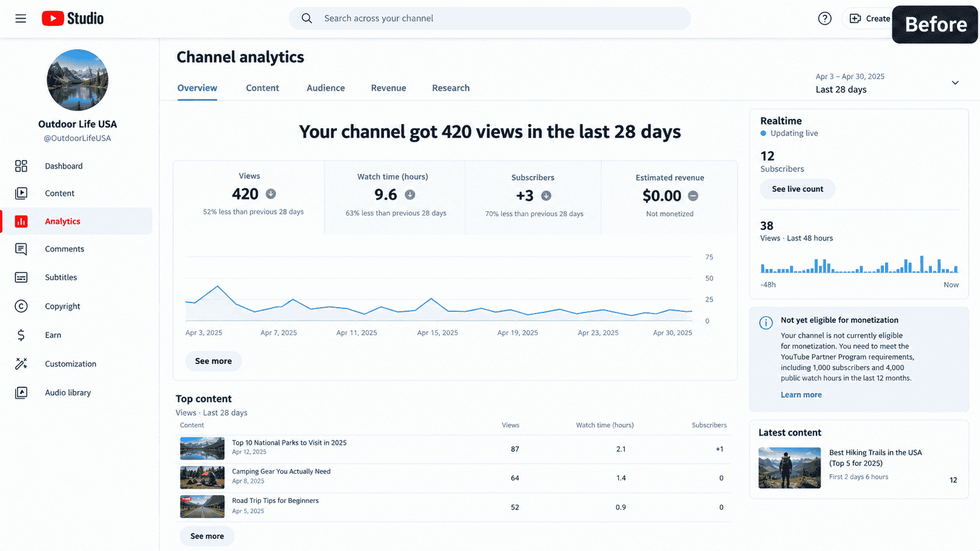The image size is (980, 551).
Task: Select the Watch time (hours) metric card
Action: pos(394,198)
